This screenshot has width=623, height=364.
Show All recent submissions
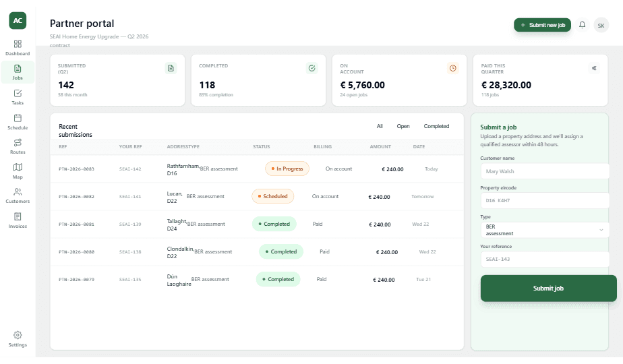click(x=380, y=126)
